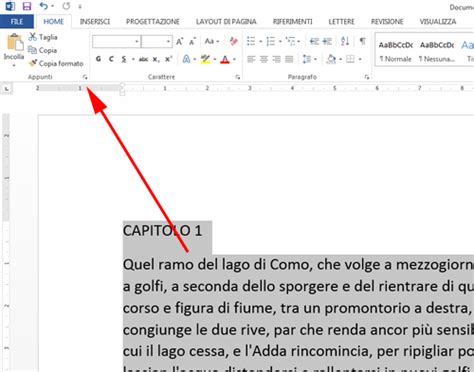Viewport: 474px width, 372px height.
Task: Expand the underline style arrow
Action: (133, 60)
